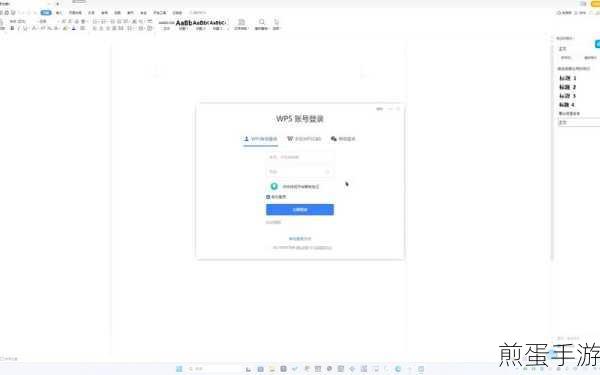Image resolution: width=600 pixels, height=375 pixels.
Task: Open the font name dropdown
Action: click(x=23, y=21)
